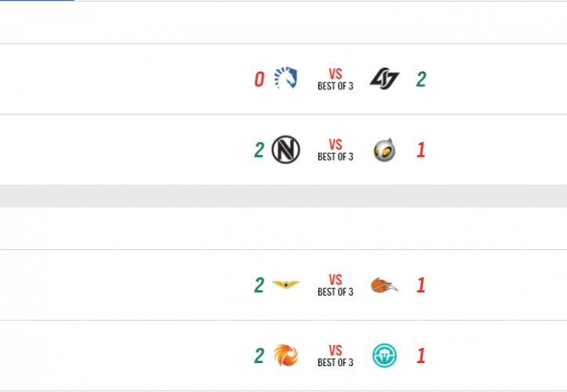Click the Team Liquid horse logo

click(285, 78)
